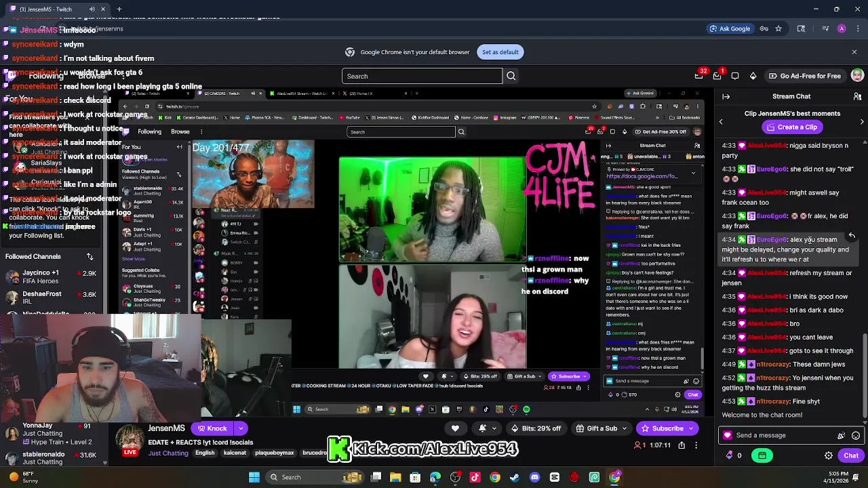868x488 pixels.
Task: Click the English stream tag
Action: 205,453
